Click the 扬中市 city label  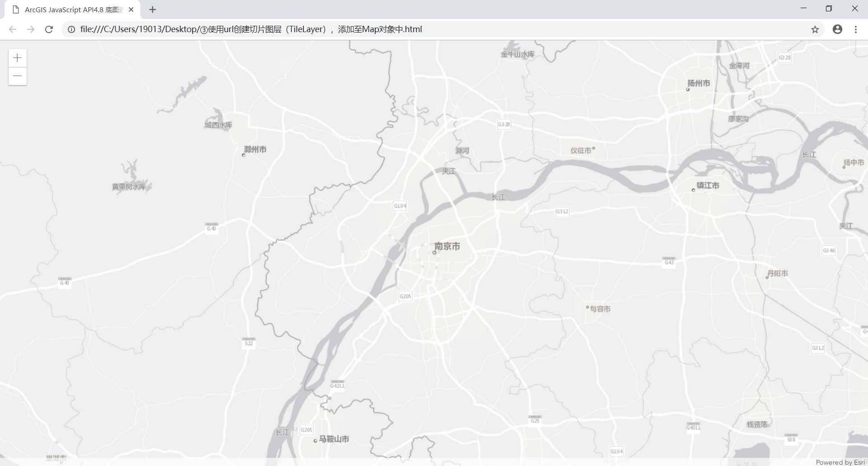(x=854, y=162)
